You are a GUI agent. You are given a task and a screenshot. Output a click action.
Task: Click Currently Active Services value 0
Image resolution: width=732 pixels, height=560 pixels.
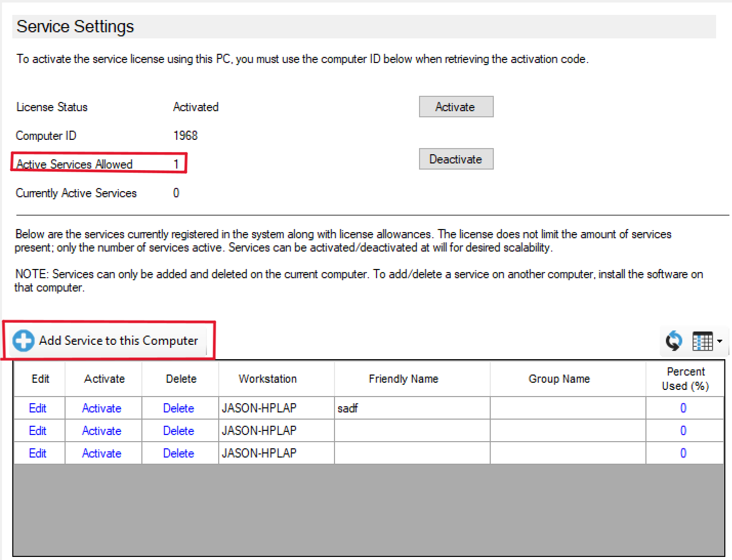176,193
